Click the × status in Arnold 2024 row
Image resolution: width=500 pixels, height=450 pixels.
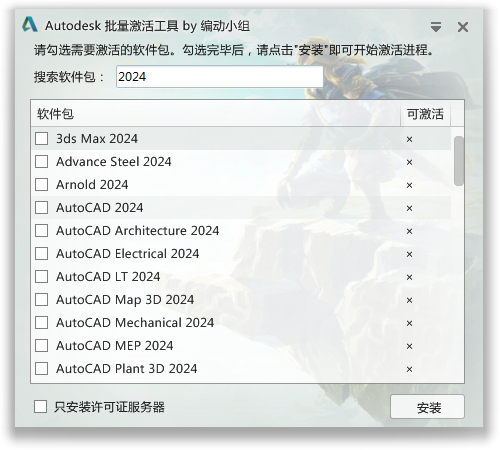point(409,185)
